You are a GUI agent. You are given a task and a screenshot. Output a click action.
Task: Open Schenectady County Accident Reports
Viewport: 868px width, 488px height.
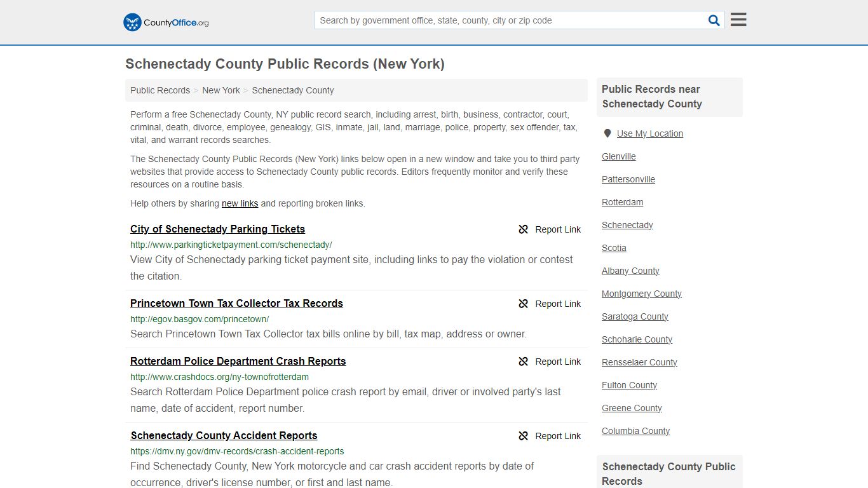point(224,435)
